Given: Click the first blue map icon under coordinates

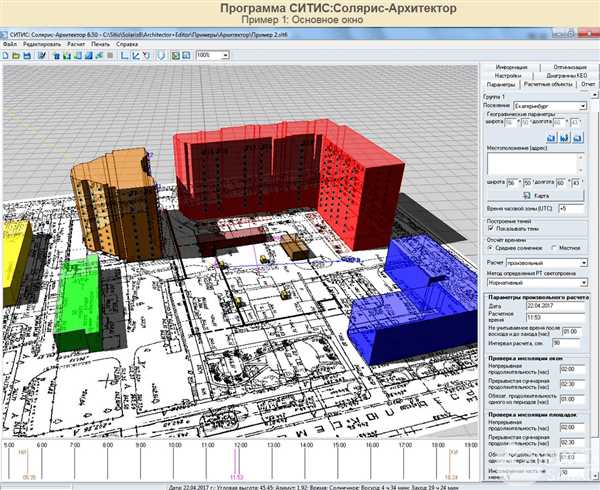Looking at the screenshot, I should tap(551, 137).
